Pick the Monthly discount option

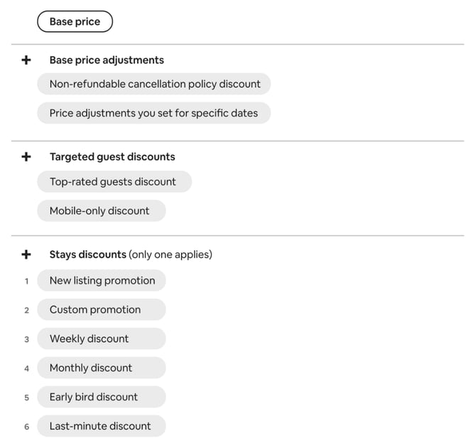(102, 368)
